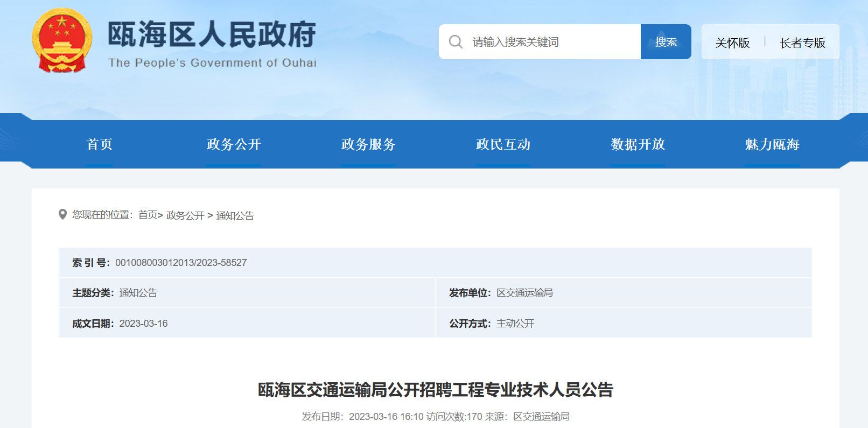Click the national emblem logo
The height and width of the screenshot is (428, 868).
pos(62,41)
